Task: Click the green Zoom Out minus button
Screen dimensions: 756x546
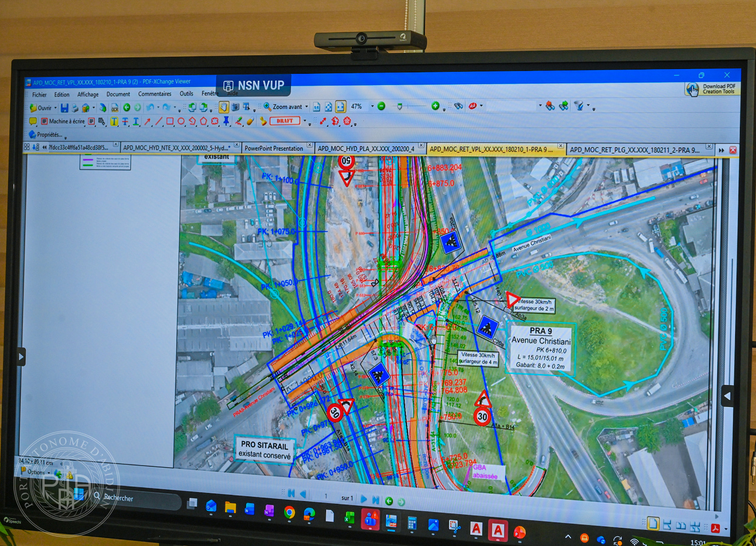Action: [381, 106]
